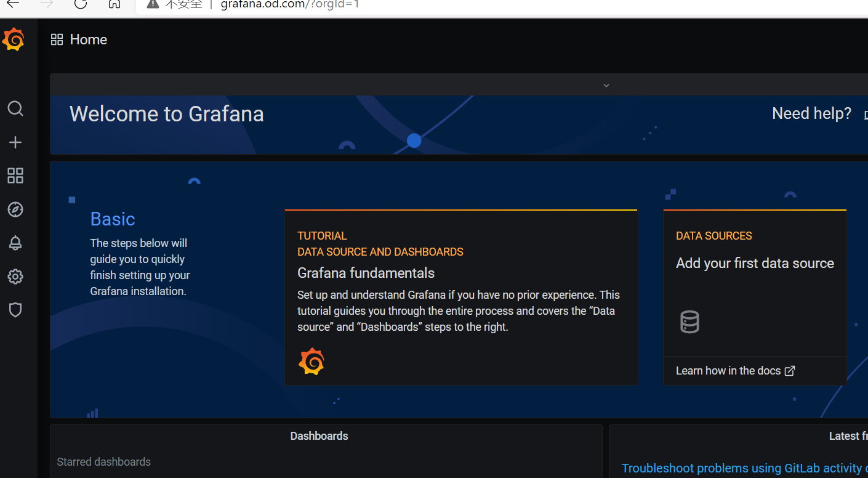Open Troubleshoot problems using GitLab activity link
This screenshot has width=868, height=478.
click(x=744, y=468)
